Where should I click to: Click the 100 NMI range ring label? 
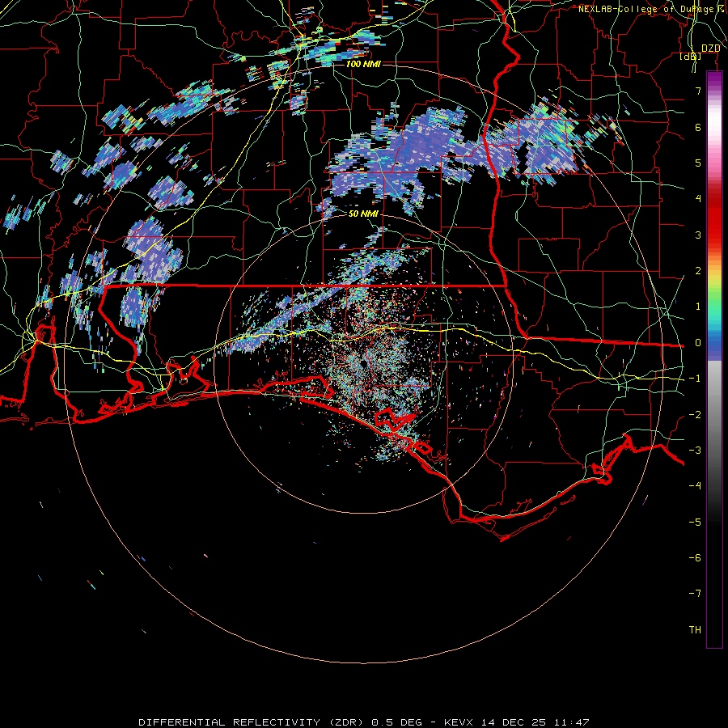[x=363, y=64]
